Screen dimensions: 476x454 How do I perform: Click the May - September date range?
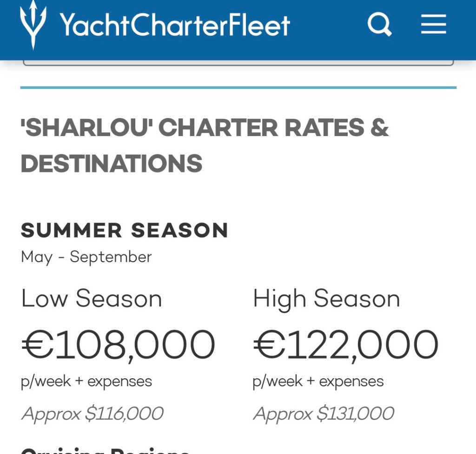click(x=86, y=257)
